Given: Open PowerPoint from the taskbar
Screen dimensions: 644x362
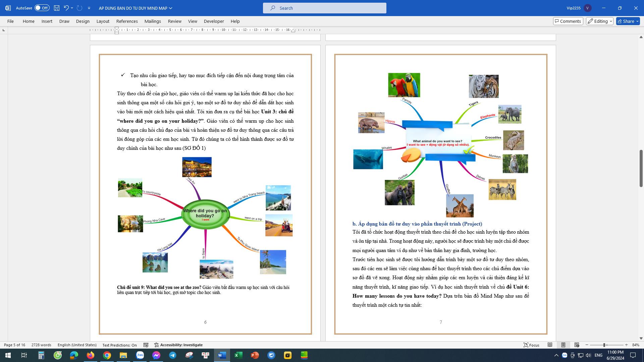Looking at the screenshot, I should coord(255,355).
